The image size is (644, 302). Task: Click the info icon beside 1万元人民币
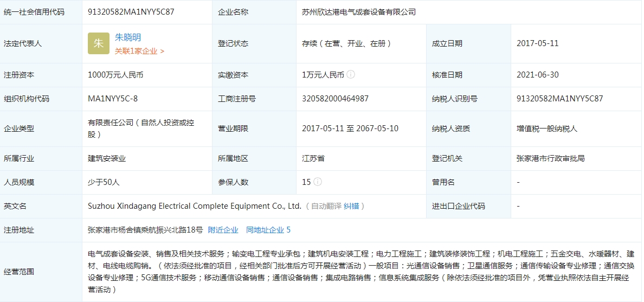point(351,75)
